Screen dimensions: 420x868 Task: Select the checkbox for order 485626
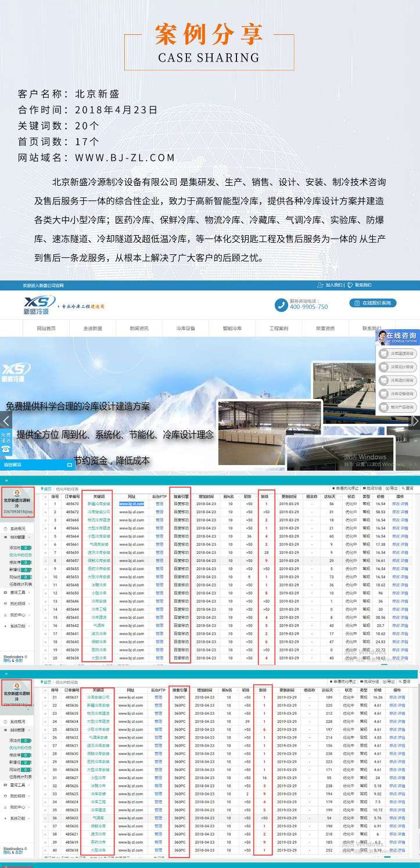(46, 786)
